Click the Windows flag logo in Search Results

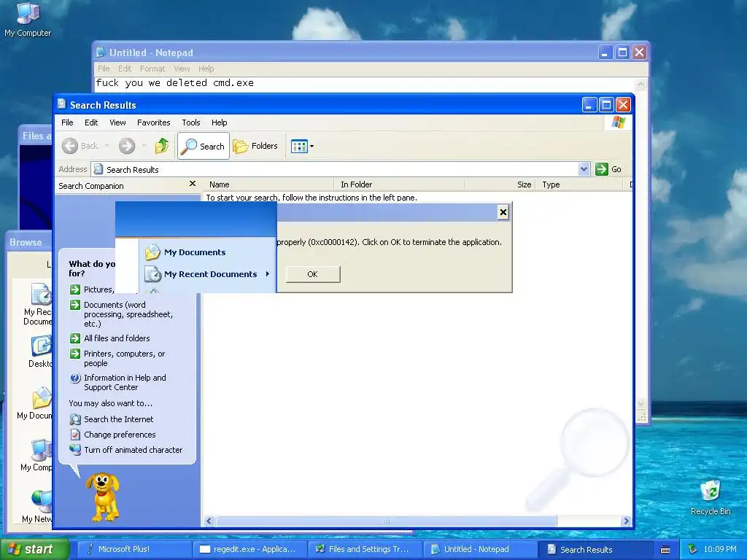pyautogui.click(x=619, y=122)
